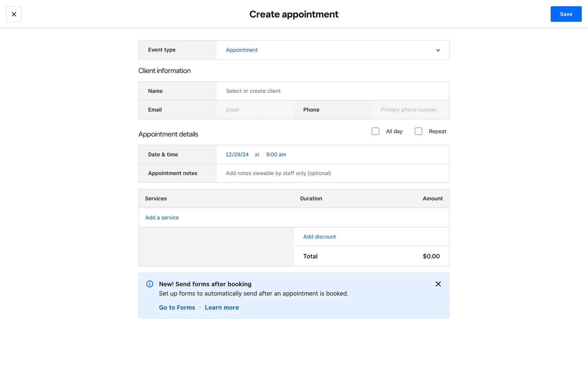
Task: Change the 9:00 am time
Action: (x=276, y=155)
